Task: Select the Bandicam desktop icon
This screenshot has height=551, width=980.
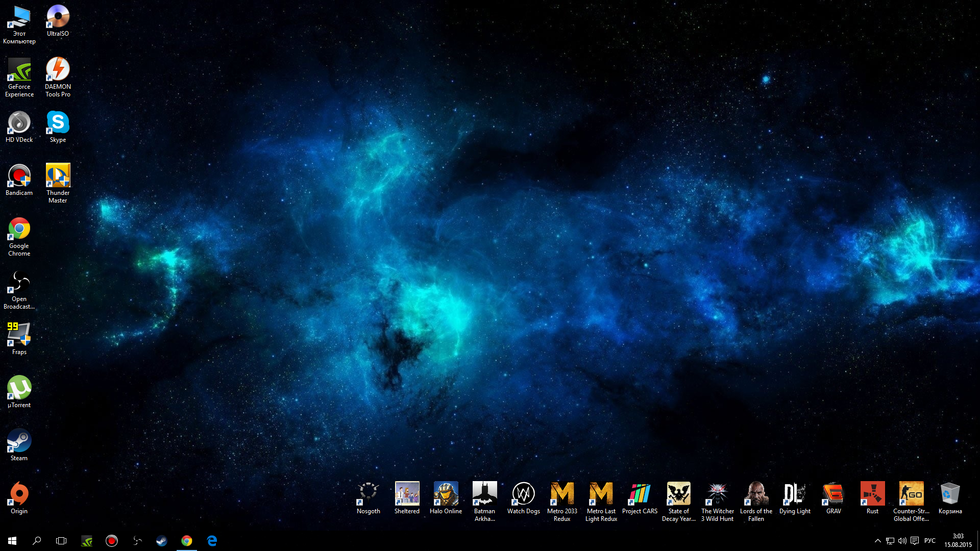Action: [x=19, y=180]
